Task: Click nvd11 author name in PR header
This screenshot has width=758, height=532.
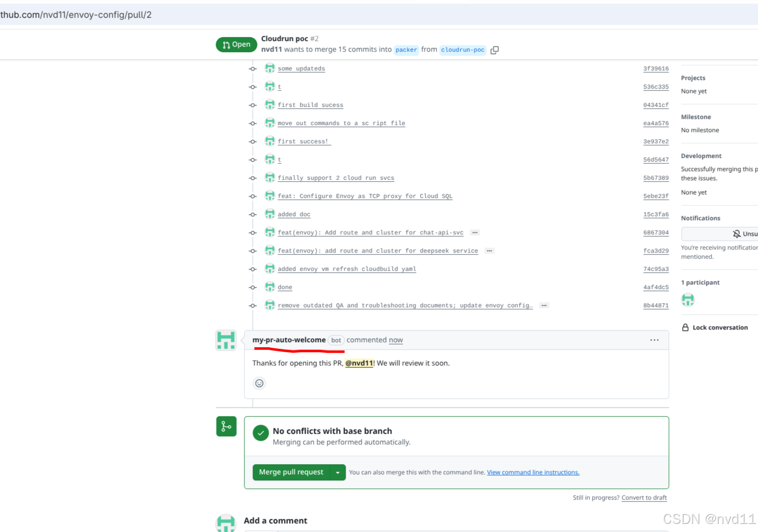Action: tap(271, 50)
